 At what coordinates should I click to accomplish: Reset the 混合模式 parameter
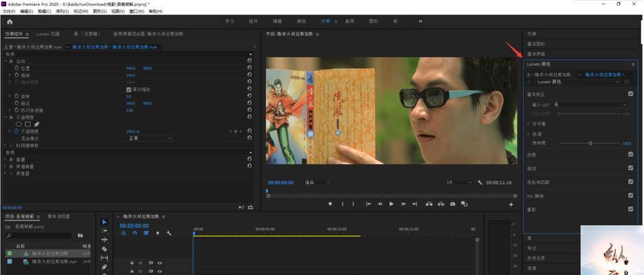coord(249,138)
